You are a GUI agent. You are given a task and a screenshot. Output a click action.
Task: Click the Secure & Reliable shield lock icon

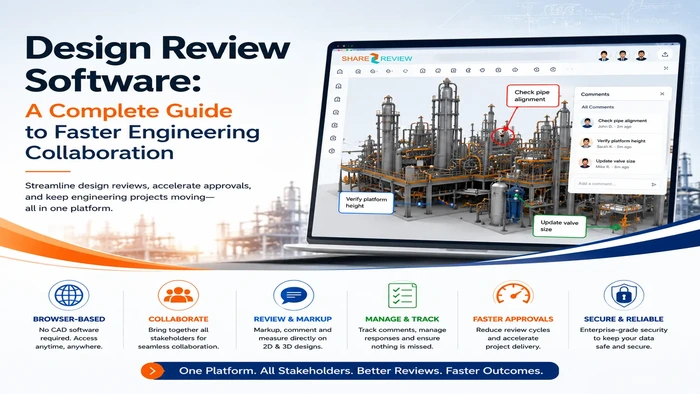[624, 295]
